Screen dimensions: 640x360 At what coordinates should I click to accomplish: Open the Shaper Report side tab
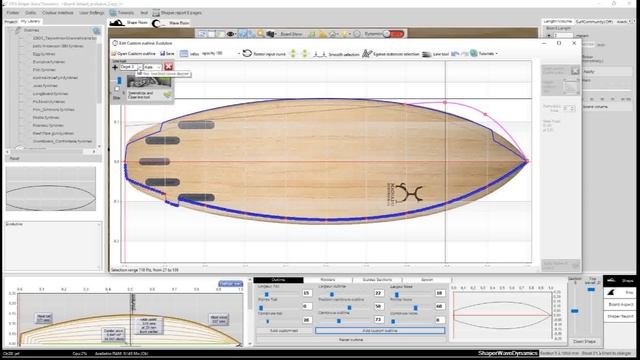coord(620,316)
